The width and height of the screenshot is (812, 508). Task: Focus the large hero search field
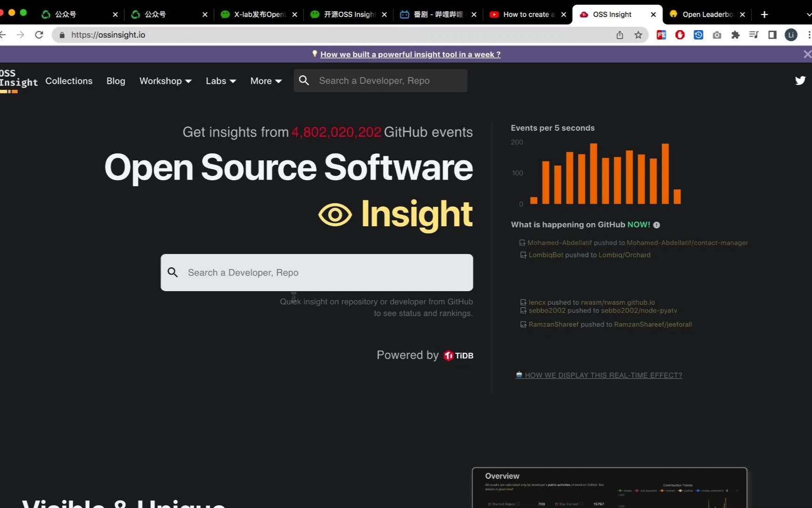(317, 272)
